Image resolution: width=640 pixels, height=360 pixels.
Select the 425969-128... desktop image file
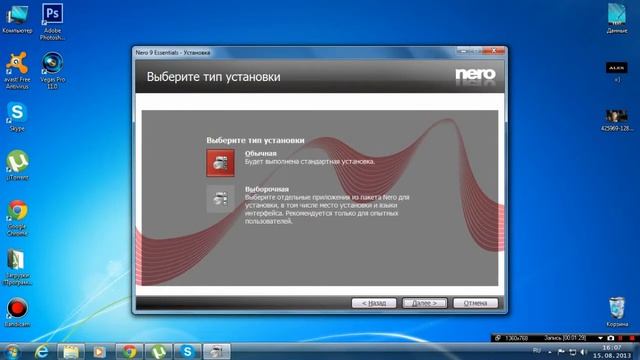coord(617,120)
